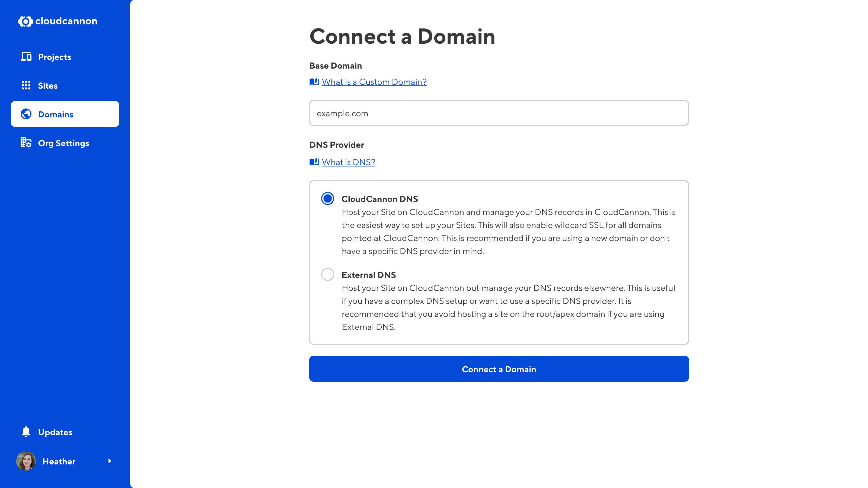Select the CloudCannon DNS radio option
The height and width of the screenshot is (488, 868).
click(327, 199)
